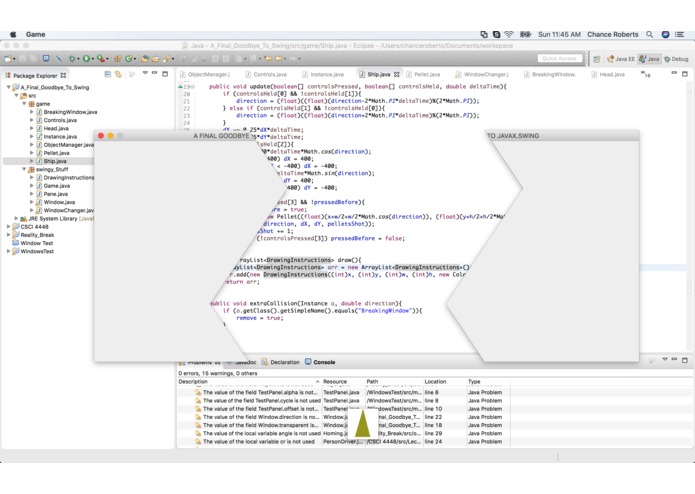695x494 pixels.
Task: Collapse A_Final_Goodbye_To_Swing project node
Action: point(8,87)
